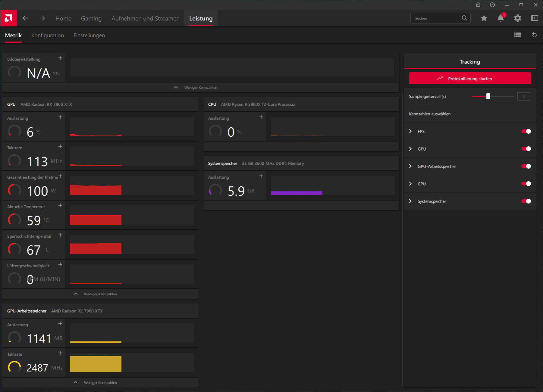
Task: Switch to Einstellungen sub-tab
Action: coord(89,35)
